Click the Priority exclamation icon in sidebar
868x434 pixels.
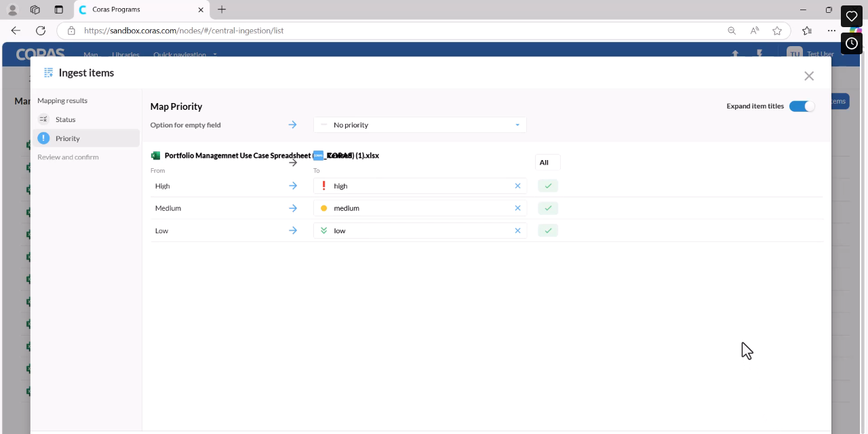pos(43,138)
